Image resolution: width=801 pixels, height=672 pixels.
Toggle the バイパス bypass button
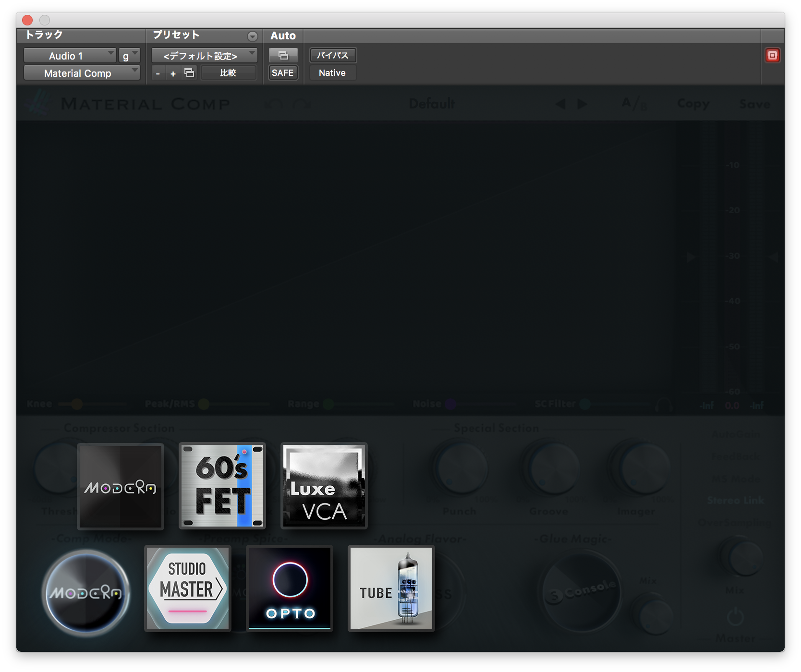(332, 55)
